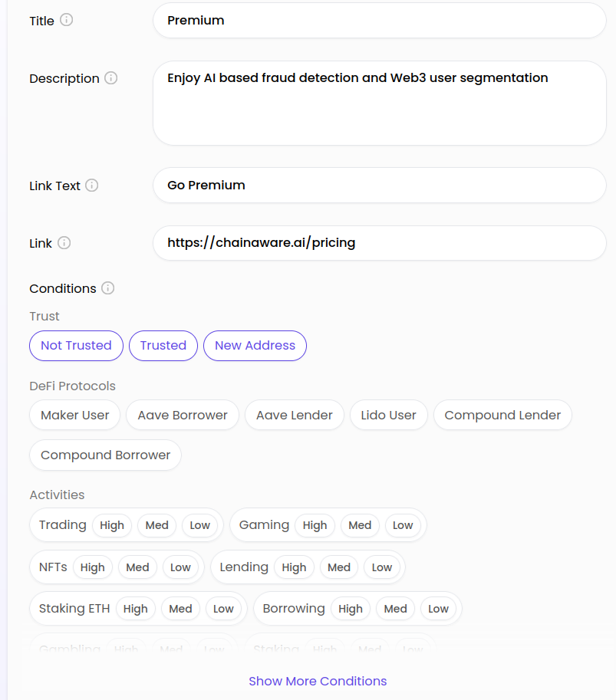Deselect the New Address trust chip
Viewport: 616px width, 700px height.
point(255,346)
